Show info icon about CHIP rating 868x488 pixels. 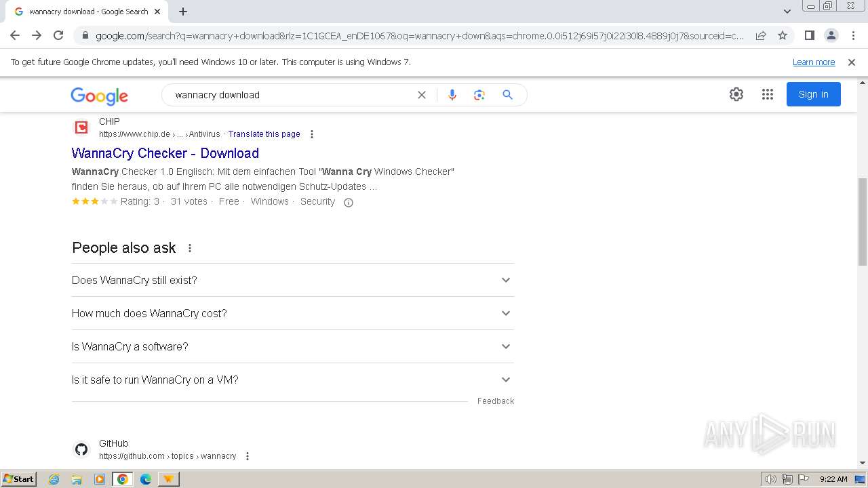point(349,202)
